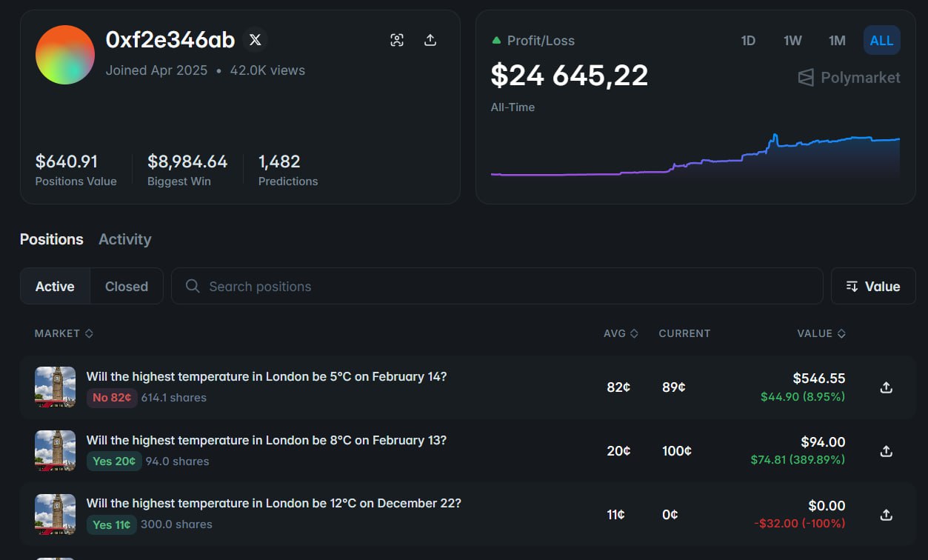Select the 1M profit/loss timeframe
Viewport: 928px width, 560px height.
837,41
